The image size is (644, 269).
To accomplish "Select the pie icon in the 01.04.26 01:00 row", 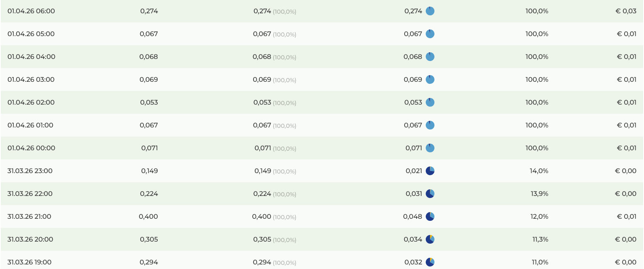I will coord(430,125).
